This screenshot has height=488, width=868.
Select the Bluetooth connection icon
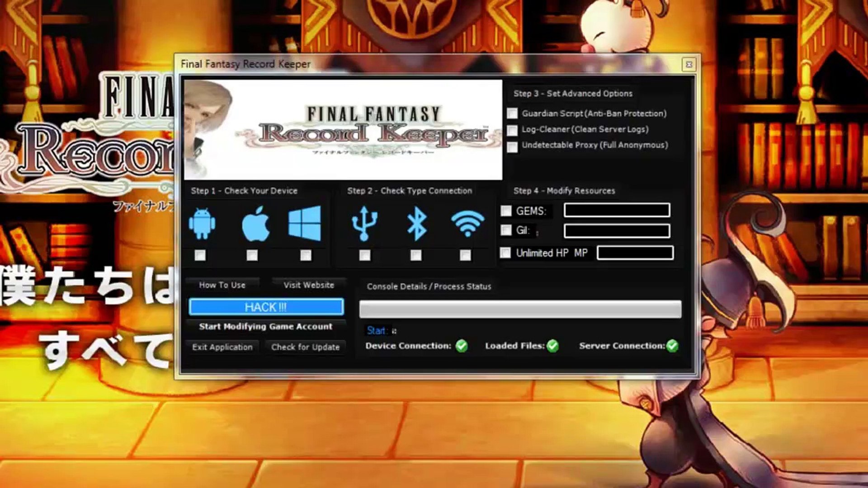(x=416, y=224)
